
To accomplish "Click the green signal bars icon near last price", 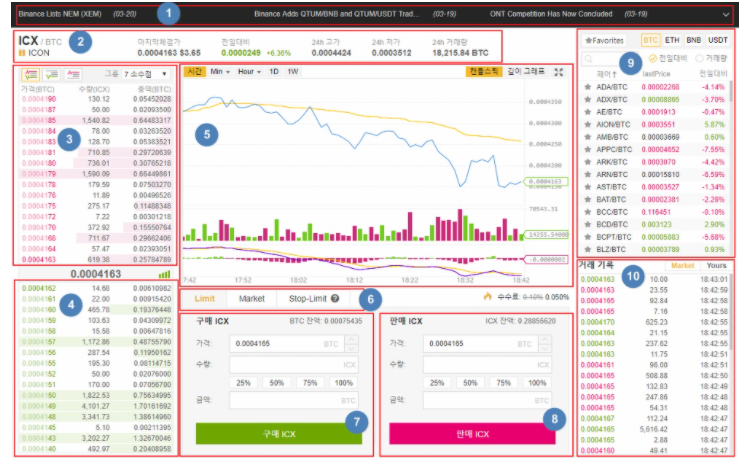I will point(164,274).
